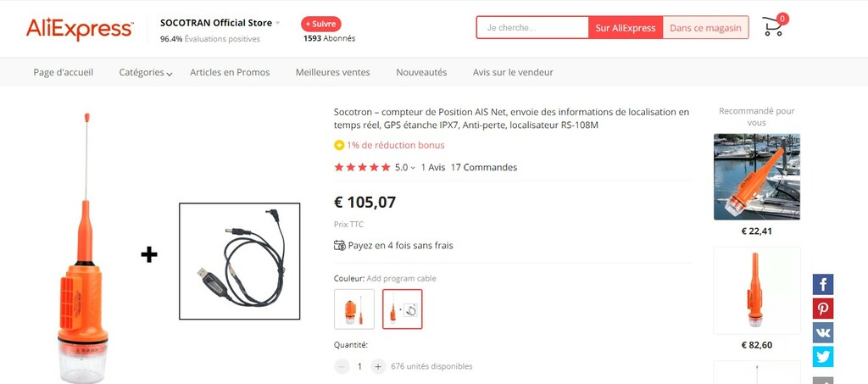Expand SOCOTRAN Official Store dropdown arrow
This screenshot has height=384, width=868.
point(278,23)
